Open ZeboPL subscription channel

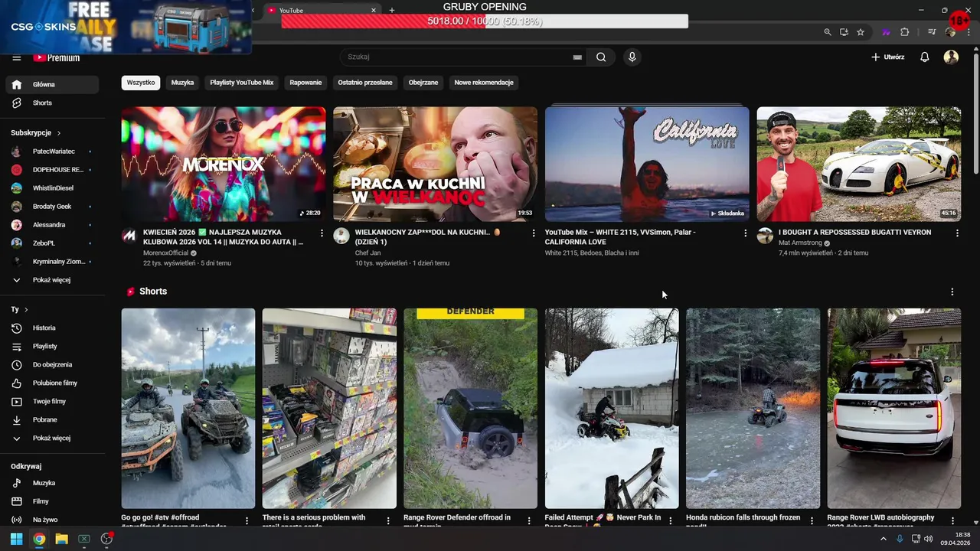[52, 243]
